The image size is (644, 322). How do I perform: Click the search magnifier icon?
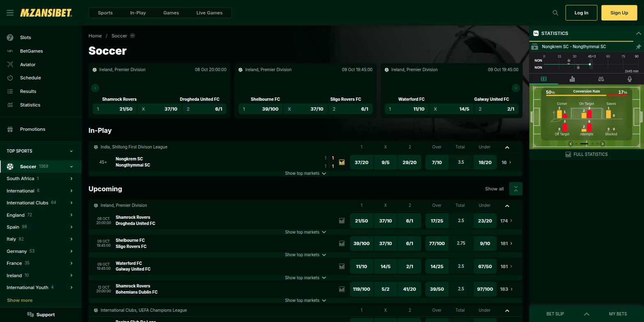coord(555,13)
